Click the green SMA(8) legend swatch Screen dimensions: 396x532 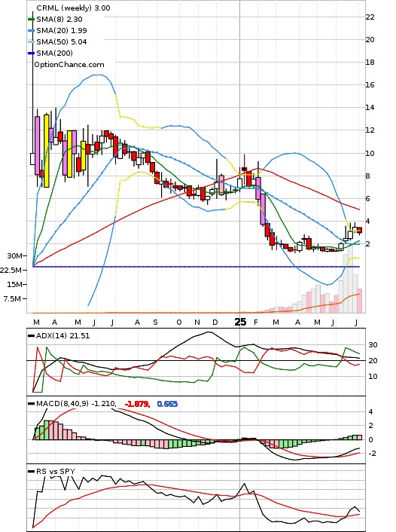click(x=31, y=20)
